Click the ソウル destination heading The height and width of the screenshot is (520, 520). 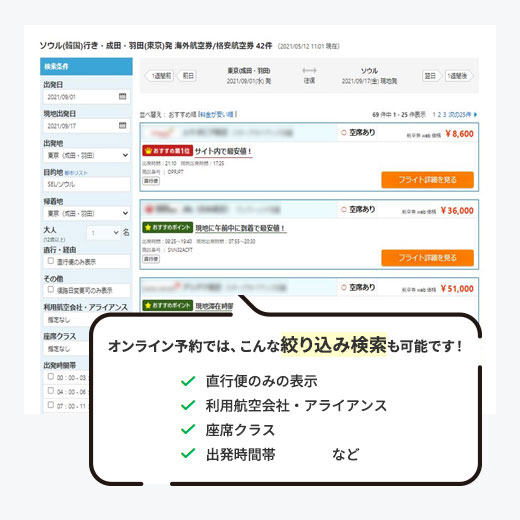(x=369, y=71)
